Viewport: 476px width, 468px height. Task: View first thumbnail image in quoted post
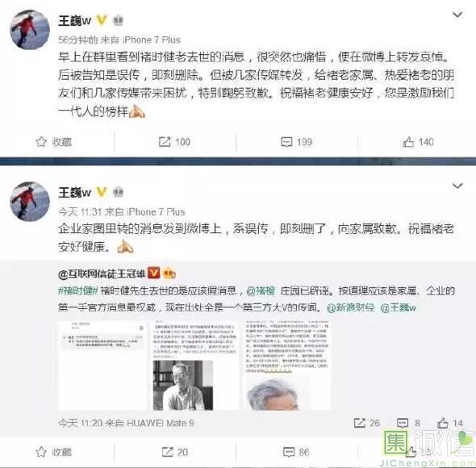pos(102,366)
